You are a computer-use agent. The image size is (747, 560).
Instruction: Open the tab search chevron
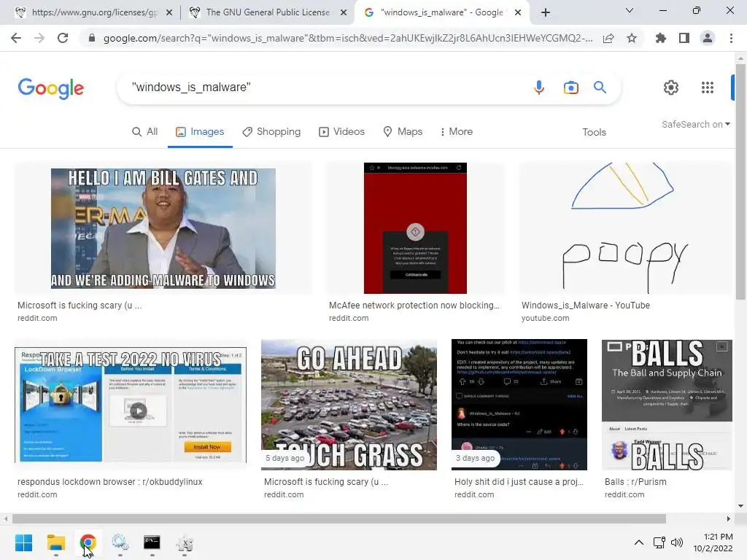click(x=630, y=10)
